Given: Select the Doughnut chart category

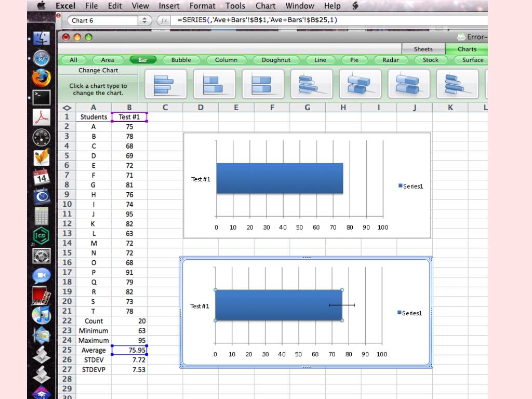Looking at the screenshot, I should click(x=276, y=60).
